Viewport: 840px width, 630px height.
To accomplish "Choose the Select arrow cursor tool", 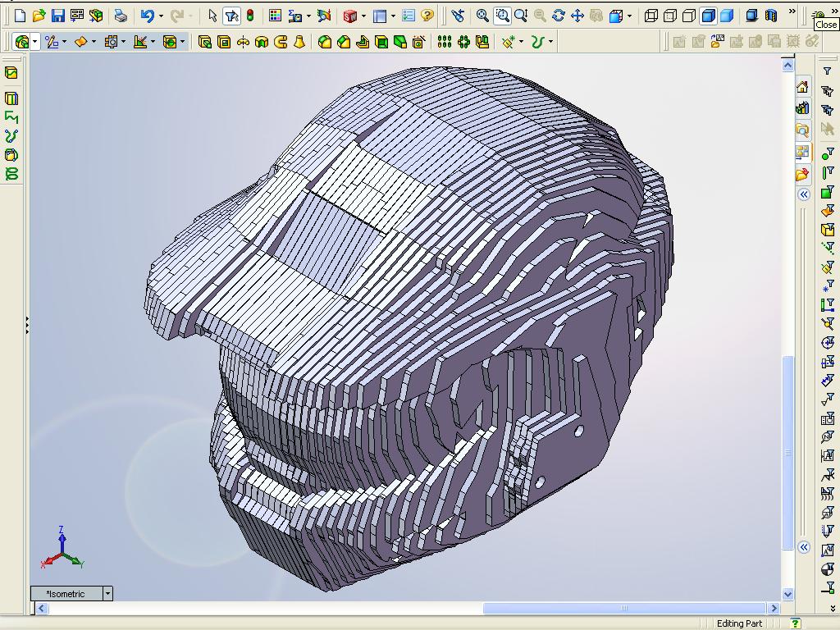I will pyautogui.click(x=212, y=16).
